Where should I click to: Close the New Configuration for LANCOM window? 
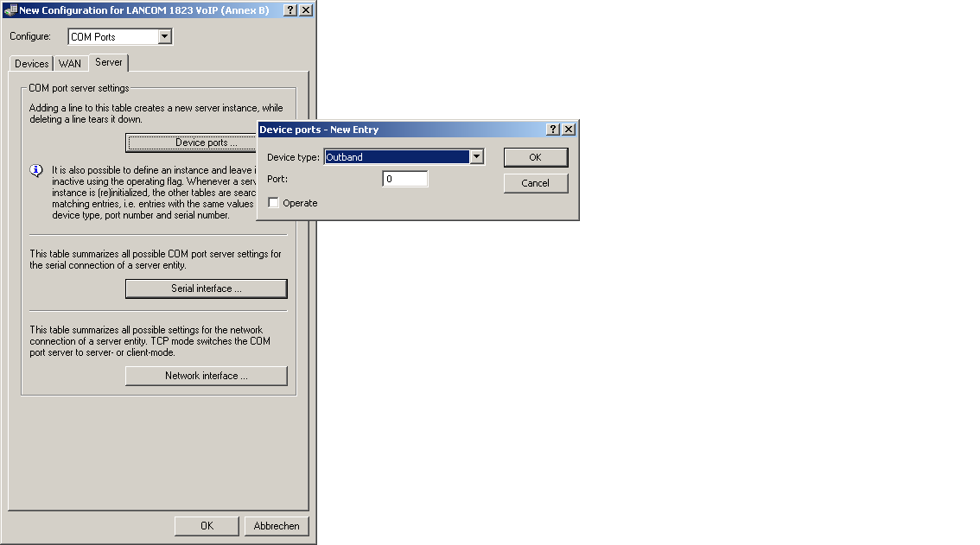click(304, 10)
